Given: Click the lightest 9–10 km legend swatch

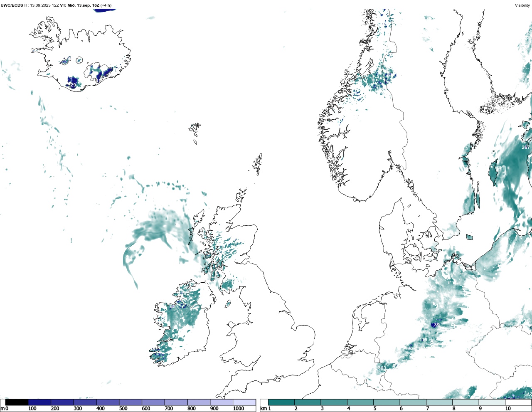Looking at the screenshot, I should [492, 402].
